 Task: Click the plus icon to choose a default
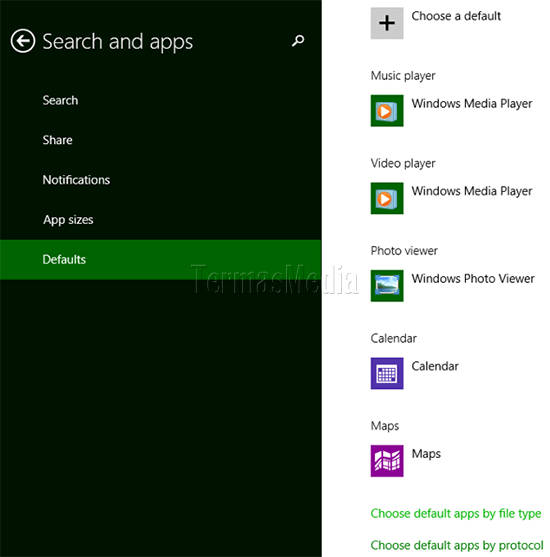pos(387,23)
